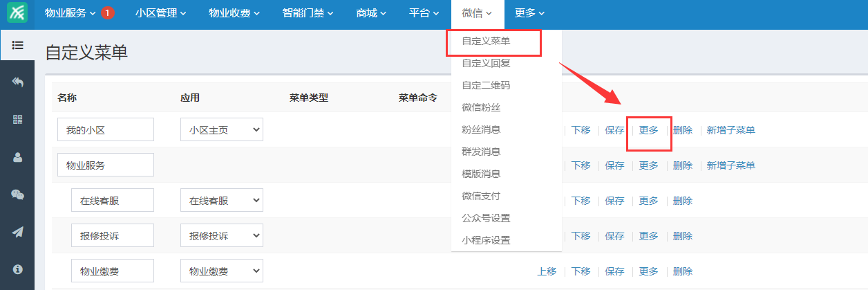Click 新增子菜单 in the 我的小区 row
Screen dimensions: 868x290
pyautogui.click(x=731, y=130)
